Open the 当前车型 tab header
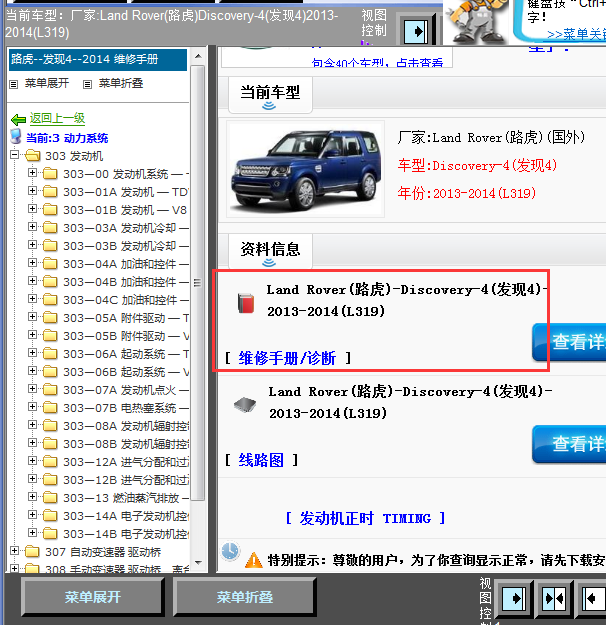 pyautogui.click(x=270, y=95)
